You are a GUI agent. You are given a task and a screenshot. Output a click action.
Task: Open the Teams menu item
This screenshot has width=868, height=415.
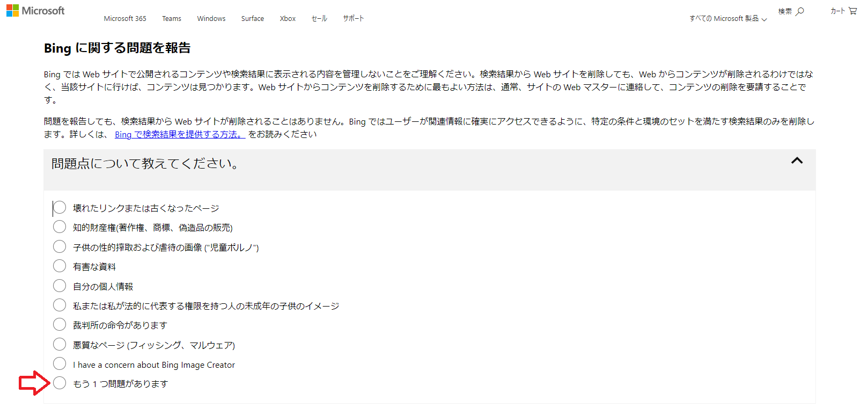click(x=172, y=18)
